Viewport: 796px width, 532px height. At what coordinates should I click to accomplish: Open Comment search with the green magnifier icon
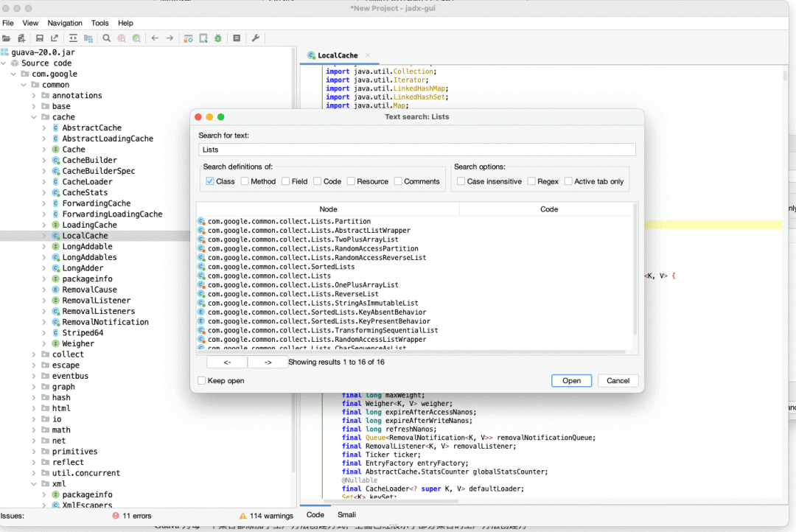136,38
